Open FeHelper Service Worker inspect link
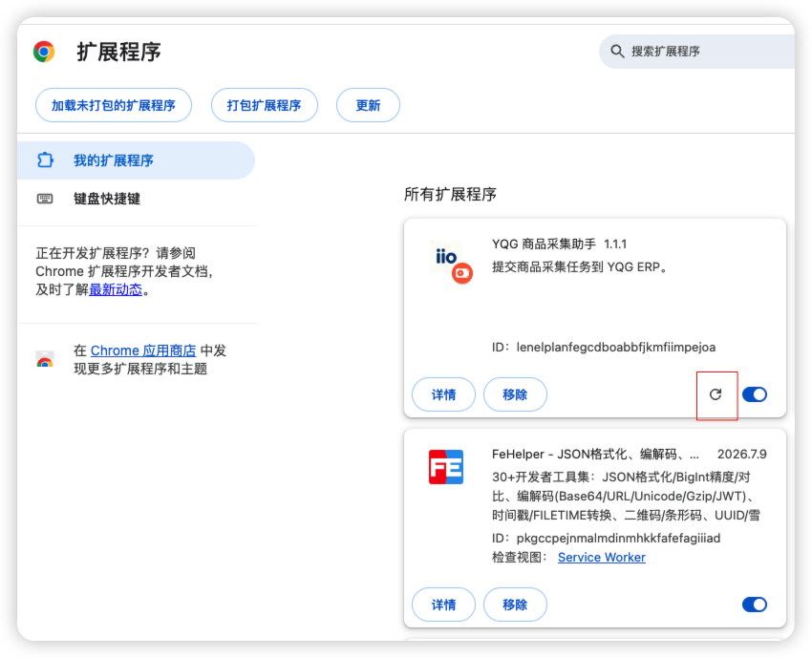Image resolution: width=812 pixels, height=658 pixels. (602, 558)
